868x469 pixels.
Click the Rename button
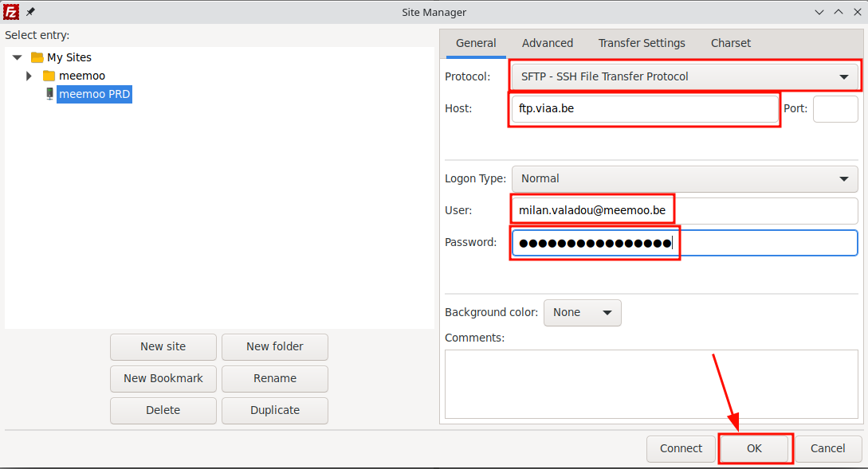275,379
